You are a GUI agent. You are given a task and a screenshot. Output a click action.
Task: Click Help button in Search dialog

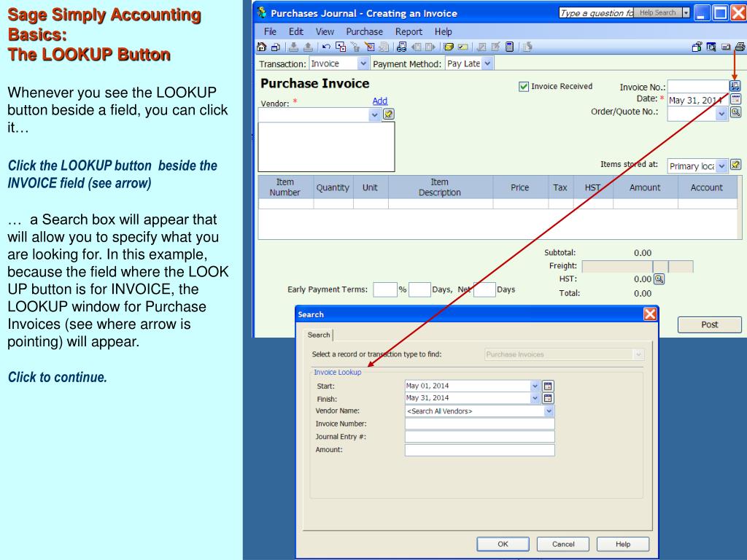623,544
